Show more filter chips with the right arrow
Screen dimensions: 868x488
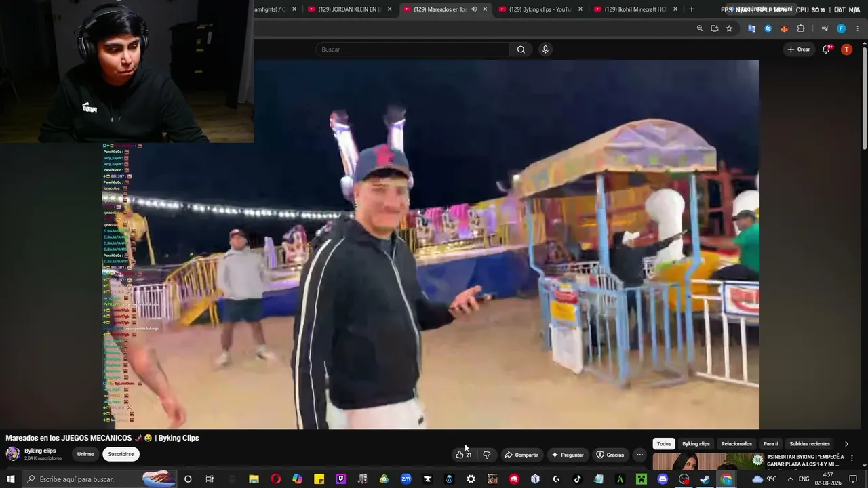(x=846, y=444)
